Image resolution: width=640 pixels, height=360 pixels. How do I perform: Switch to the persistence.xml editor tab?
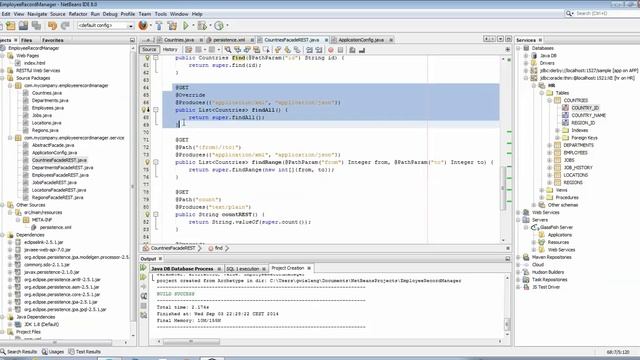click(229, 40)
